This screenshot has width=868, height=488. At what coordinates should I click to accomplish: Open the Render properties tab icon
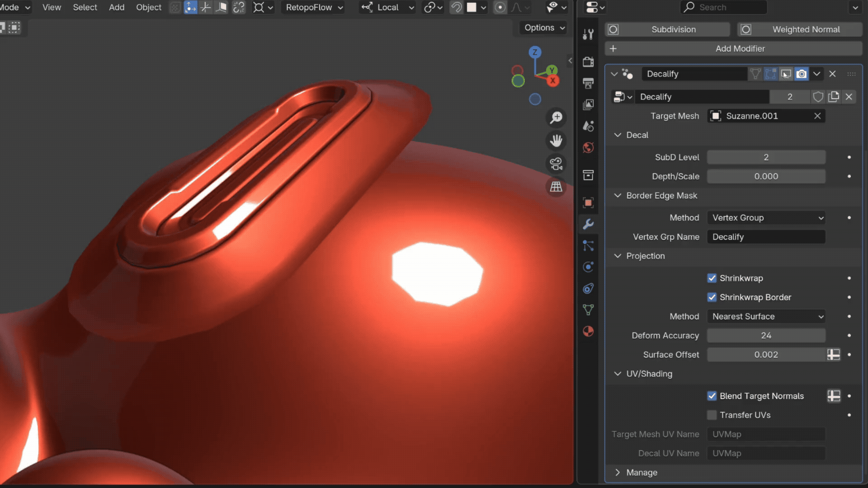(588, 62)
